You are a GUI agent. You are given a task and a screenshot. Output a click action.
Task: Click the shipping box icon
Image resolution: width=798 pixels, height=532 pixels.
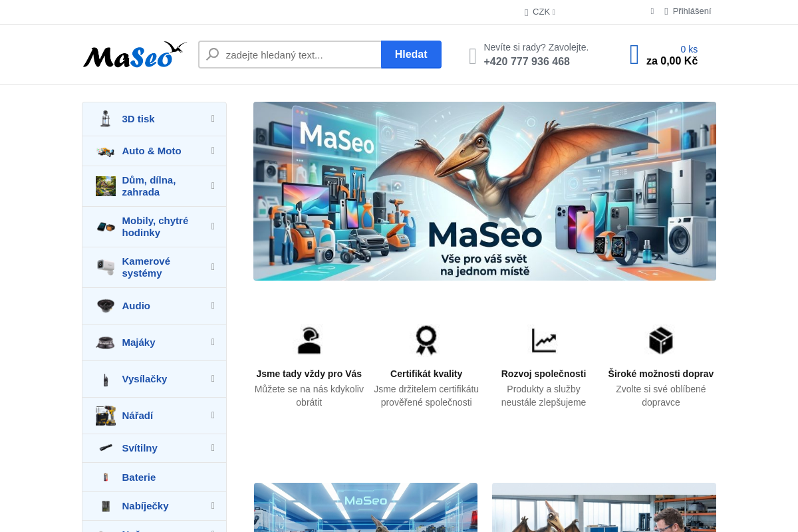tap(661, 340)
